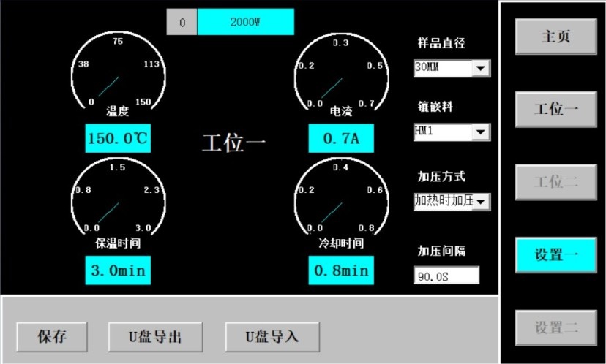Select the 2000W power option
This screenshot has width=606, height=364.
coord(245,22)
